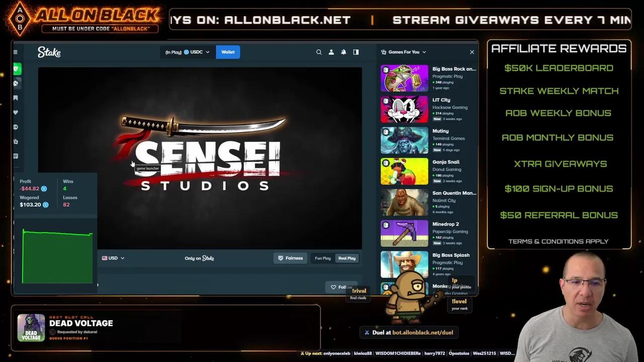Switch to Real Play mode
This screenshot has height=362, width=644.
click(x=347, y=258)
